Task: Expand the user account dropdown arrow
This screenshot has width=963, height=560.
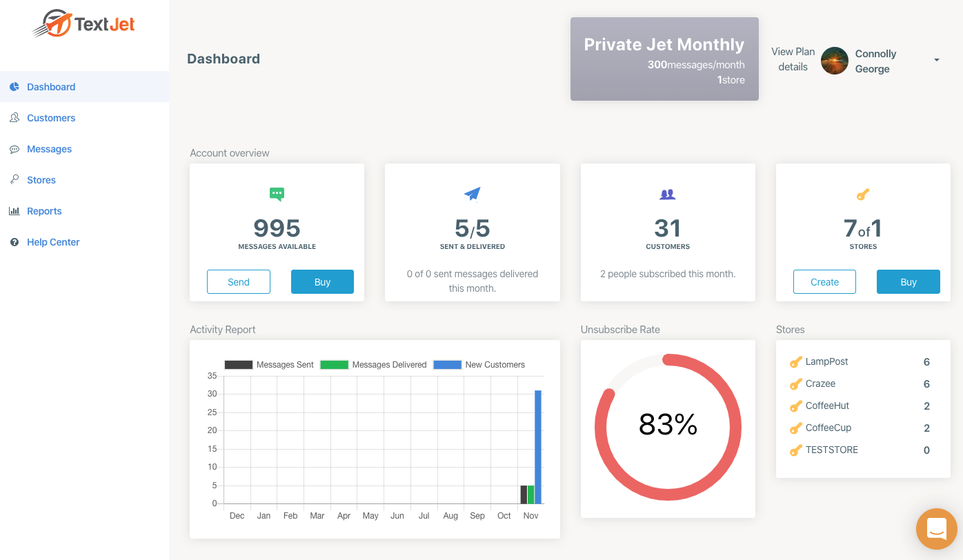Action: pyautogui.click(x=937, y=60)
